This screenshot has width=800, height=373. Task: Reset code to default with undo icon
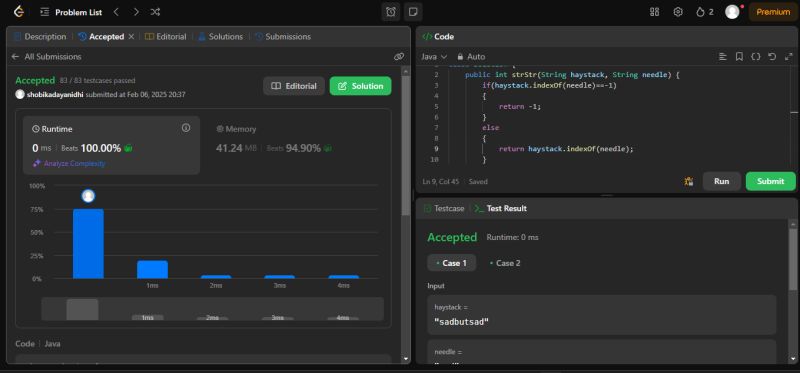[772, 57]
